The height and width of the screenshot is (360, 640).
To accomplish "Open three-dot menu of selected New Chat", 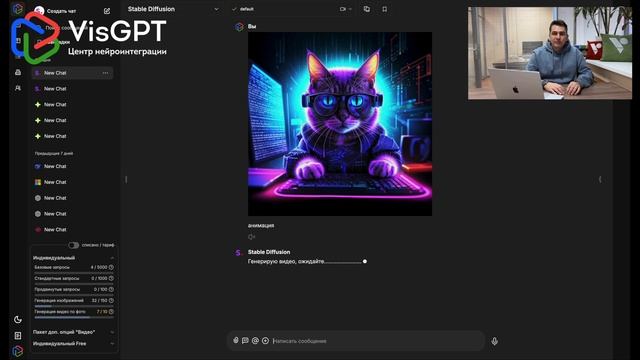I will click(x=105, y=73).
